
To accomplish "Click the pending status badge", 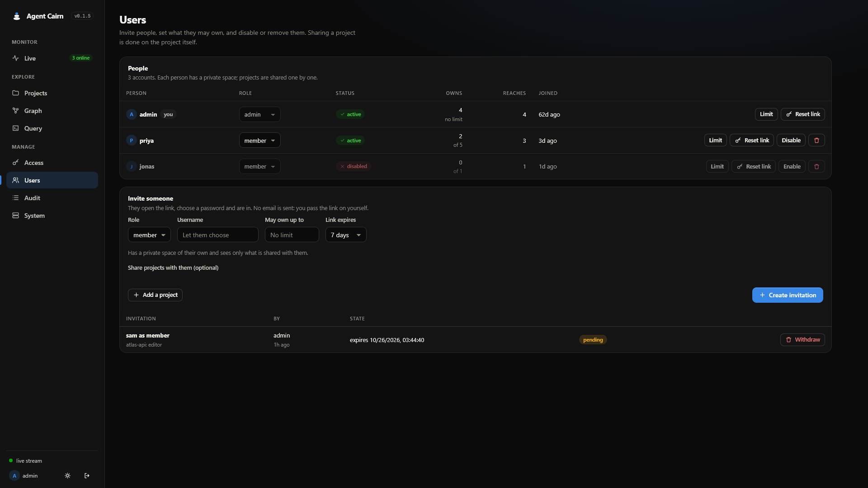I will point(593,340).
